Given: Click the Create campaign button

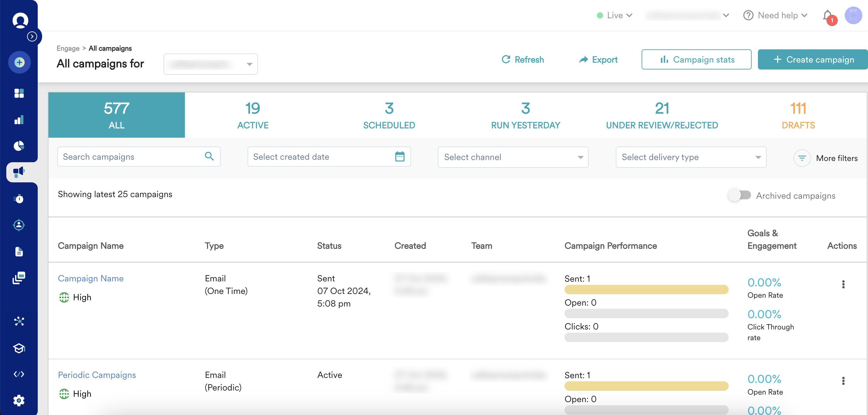Looking at the screenshot, I should [813, 60].
